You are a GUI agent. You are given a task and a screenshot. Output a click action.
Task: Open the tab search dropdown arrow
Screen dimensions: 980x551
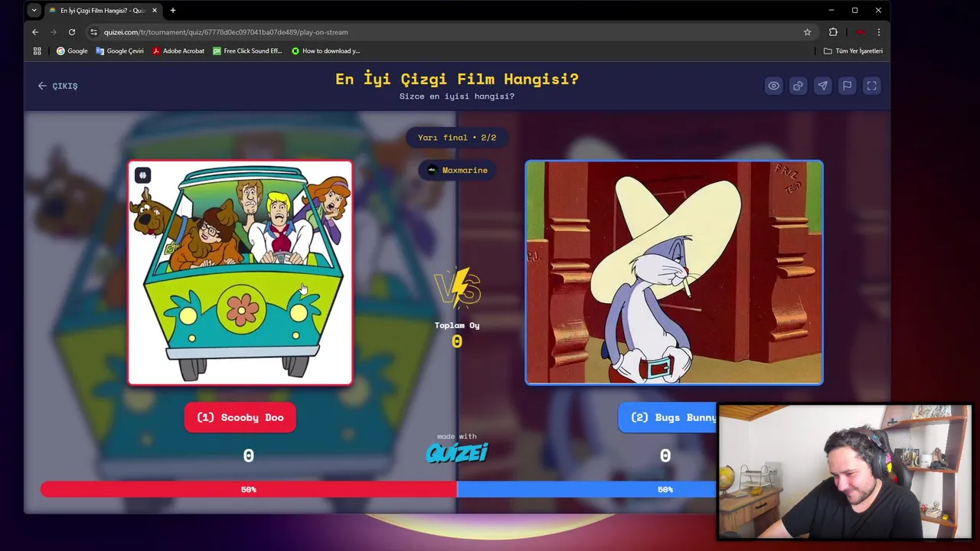point(34,10)
